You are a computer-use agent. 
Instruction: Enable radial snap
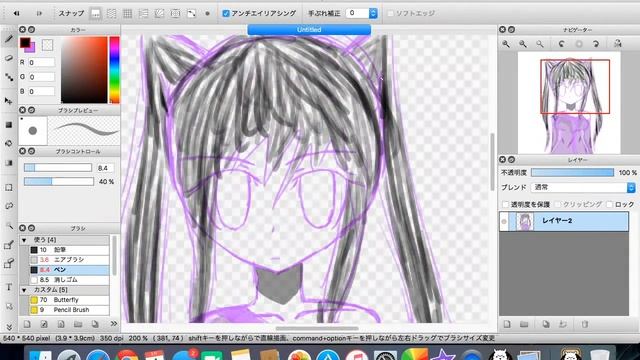[159, 13]
